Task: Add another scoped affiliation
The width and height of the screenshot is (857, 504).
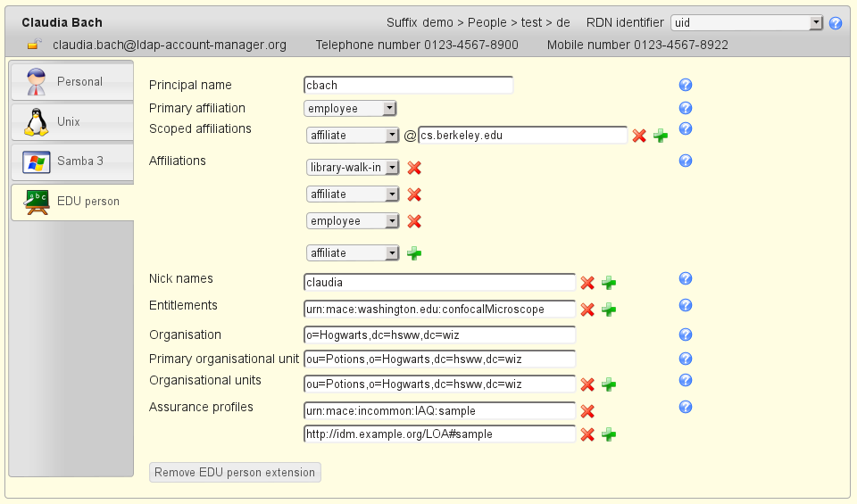Action: coord(661,136)
